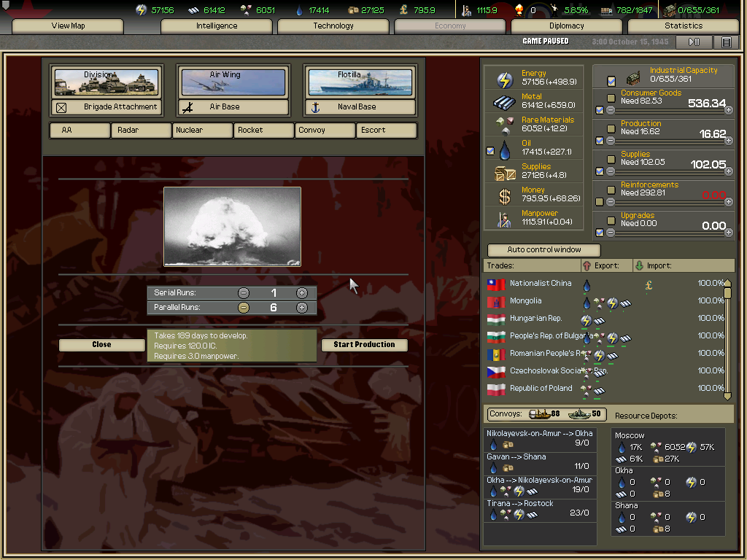Decrease Parallel Runs with minus button

click(244, 308)
